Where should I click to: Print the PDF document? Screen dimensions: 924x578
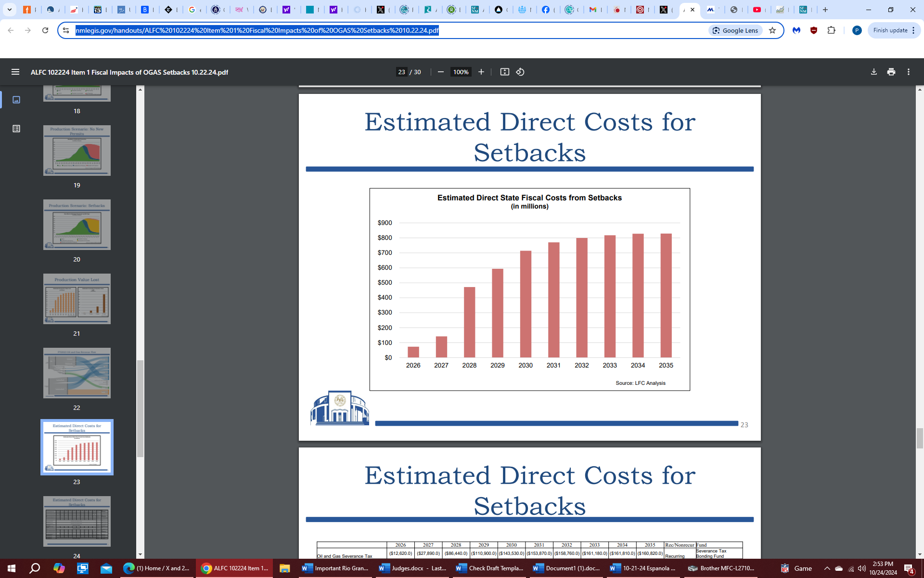pyautogui.click(x=891, y=72)
